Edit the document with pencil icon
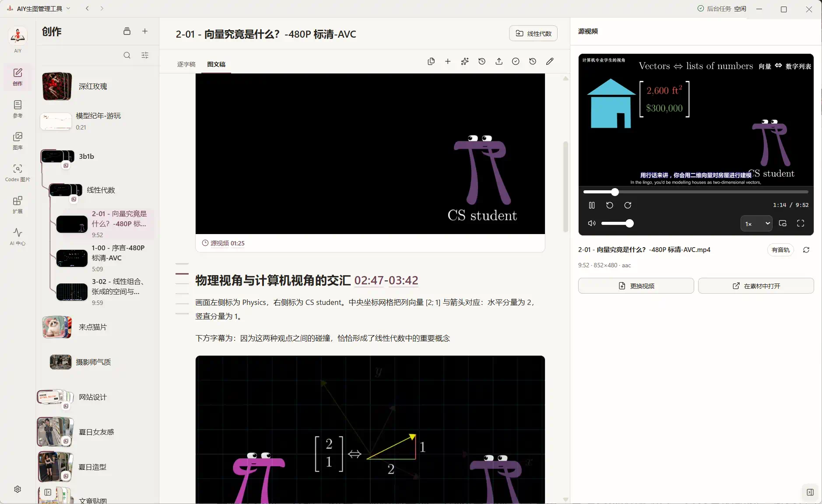The height and width of the screenshot is (504, 822). click(550, 61)
